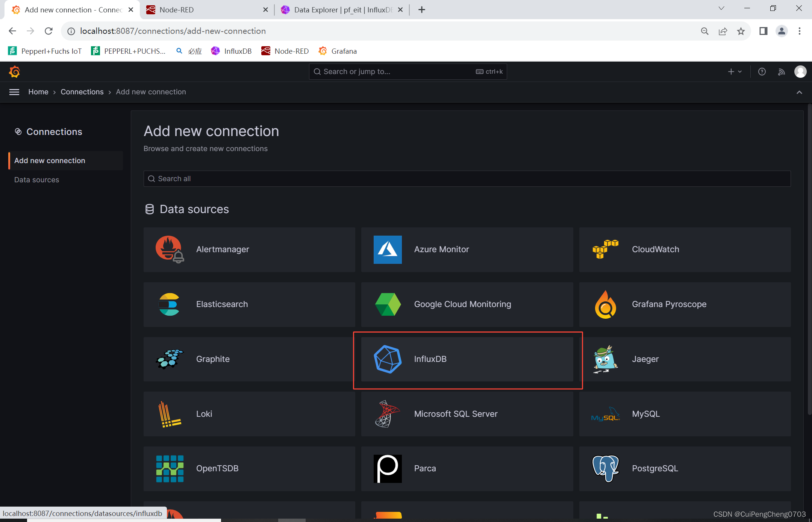Click the CloudWatch logo icon
Screen dimensions: 812x522
pyautogui.click(x=606, y=250)
